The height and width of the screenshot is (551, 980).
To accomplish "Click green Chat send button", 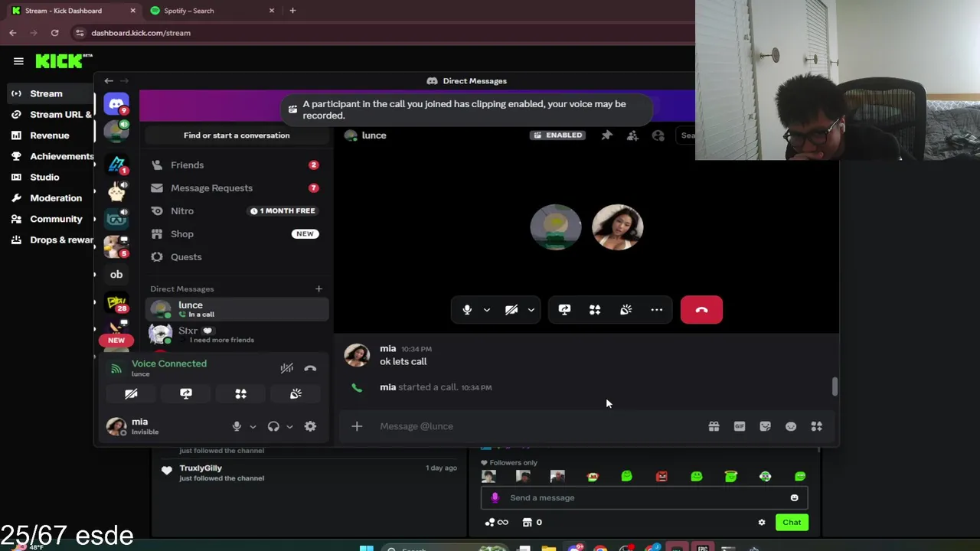I will [x=792, y=523].
